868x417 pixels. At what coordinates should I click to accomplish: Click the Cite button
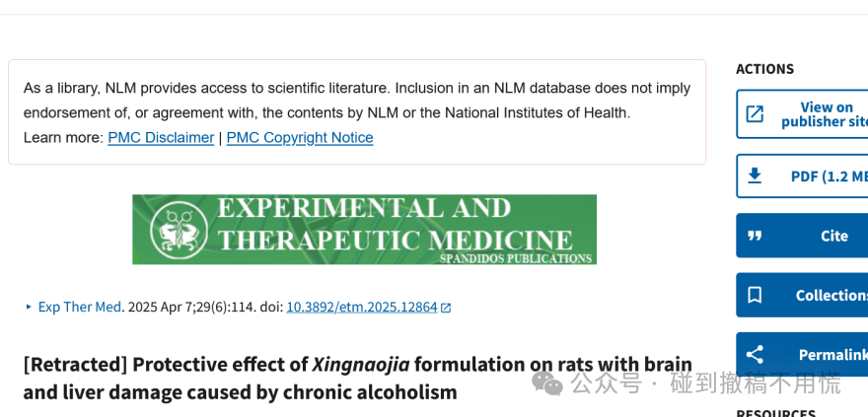tap(802, 236)
